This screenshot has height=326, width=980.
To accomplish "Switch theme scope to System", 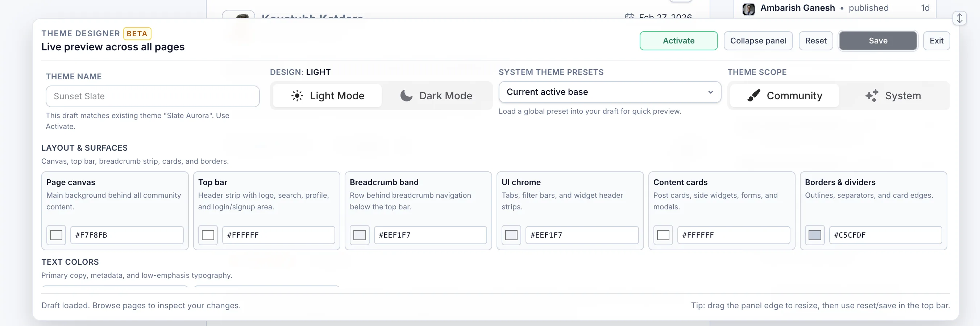I will click(894, 96).
